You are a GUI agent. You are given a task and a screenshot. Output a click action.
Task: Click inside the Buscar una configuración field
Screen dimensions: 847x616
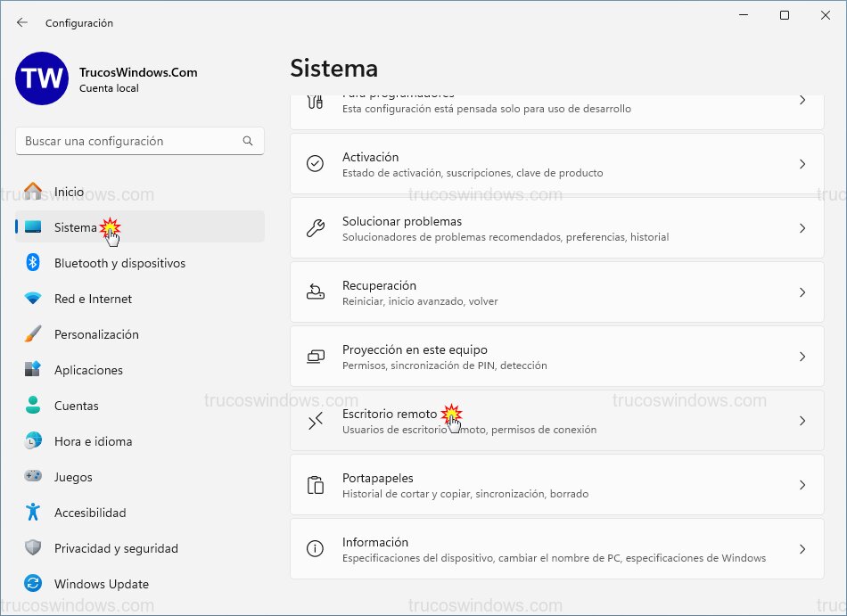click(134, 141)
